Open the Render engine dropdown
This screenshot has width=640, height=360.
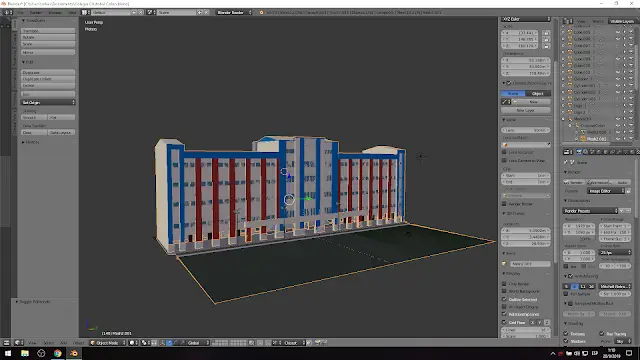[233, 13]
